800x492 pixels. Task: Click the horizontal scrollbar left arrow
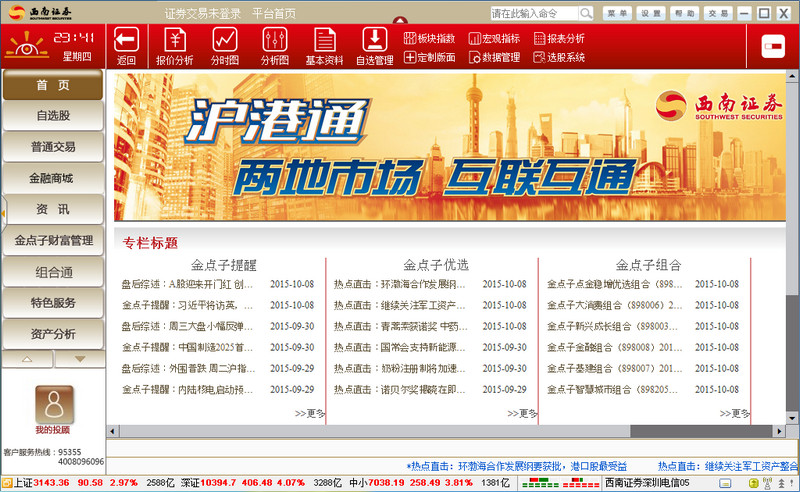pos(112,431)
